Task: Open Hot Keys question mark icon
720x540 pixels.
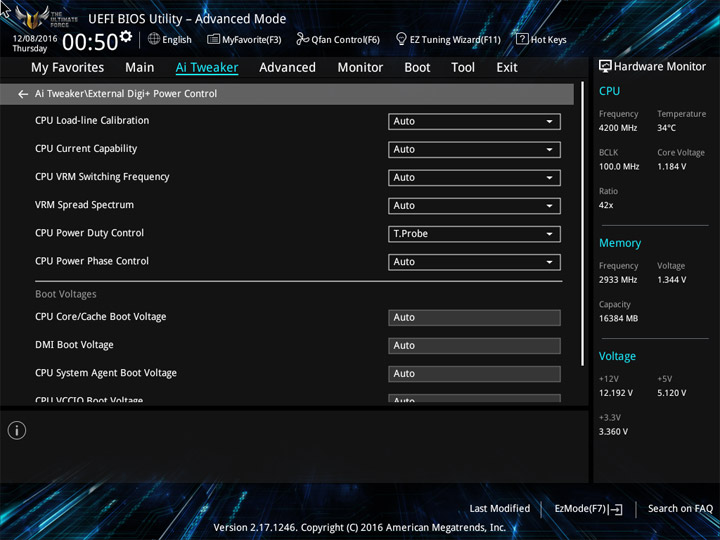Action: click(x=522, y=39)
